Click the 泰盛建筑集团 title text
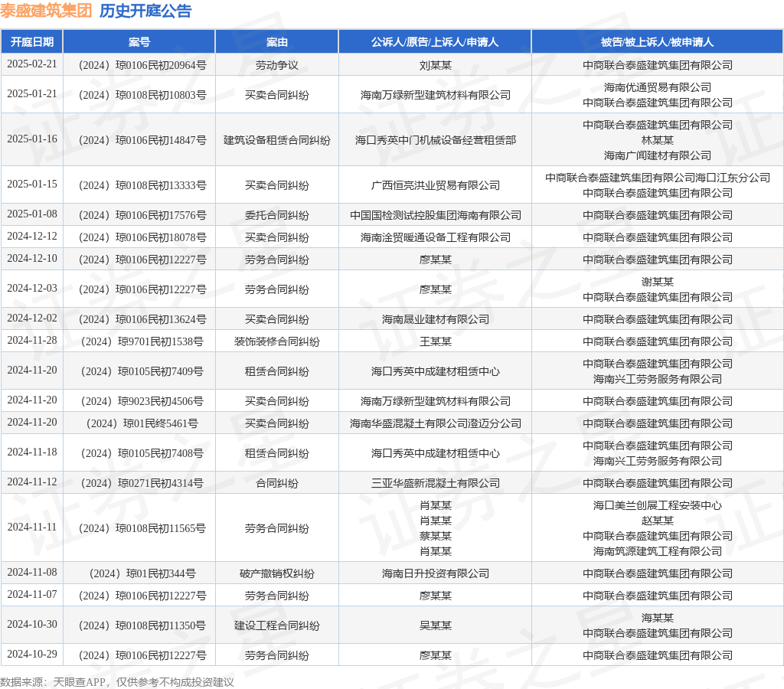The height and width of the screenshot is (689, 784). [46, 11]
